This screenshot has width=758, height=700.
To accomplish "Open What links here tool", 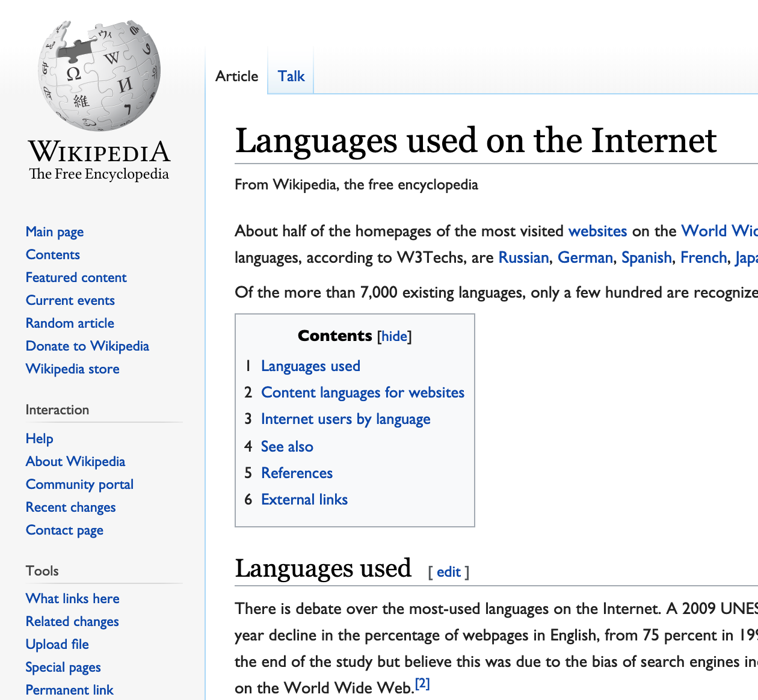I will [72, 599].
